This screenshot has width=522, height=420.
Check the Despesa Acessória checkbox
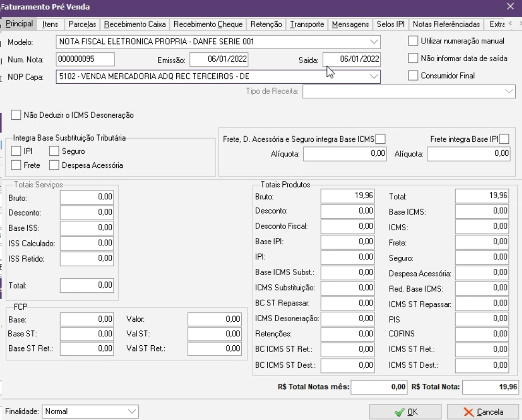54,165
